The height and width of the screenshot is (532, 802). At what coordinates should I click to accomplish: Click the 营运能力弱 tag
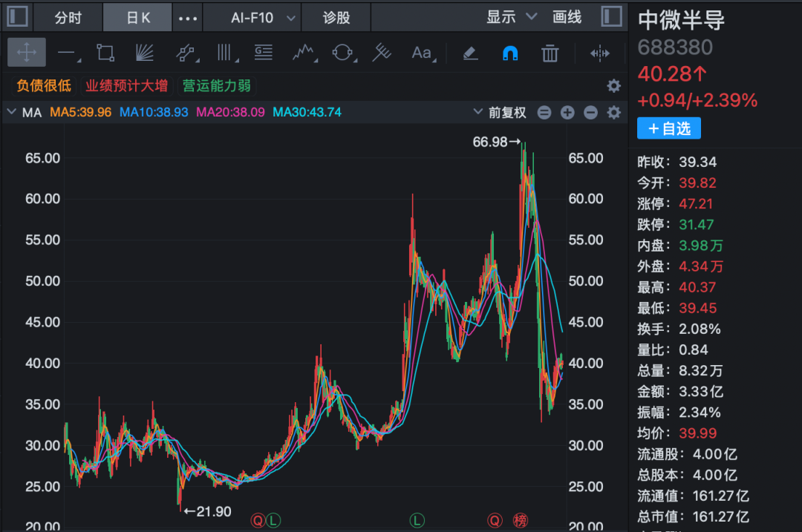(216, 85)
